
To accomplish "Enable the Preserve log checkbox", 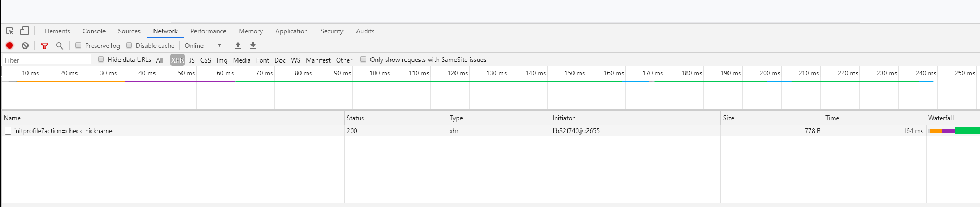I will click(x=79, y=45).
